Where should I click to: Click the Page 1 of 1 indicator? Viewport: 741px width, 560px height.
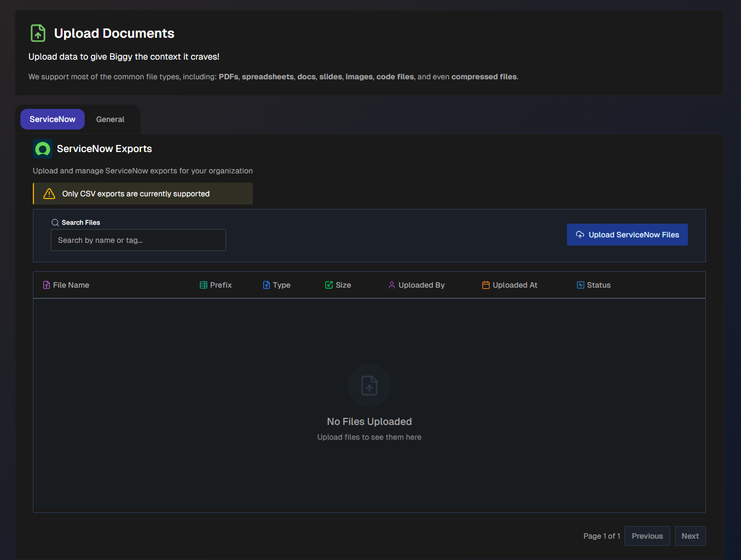coord(601,536)
